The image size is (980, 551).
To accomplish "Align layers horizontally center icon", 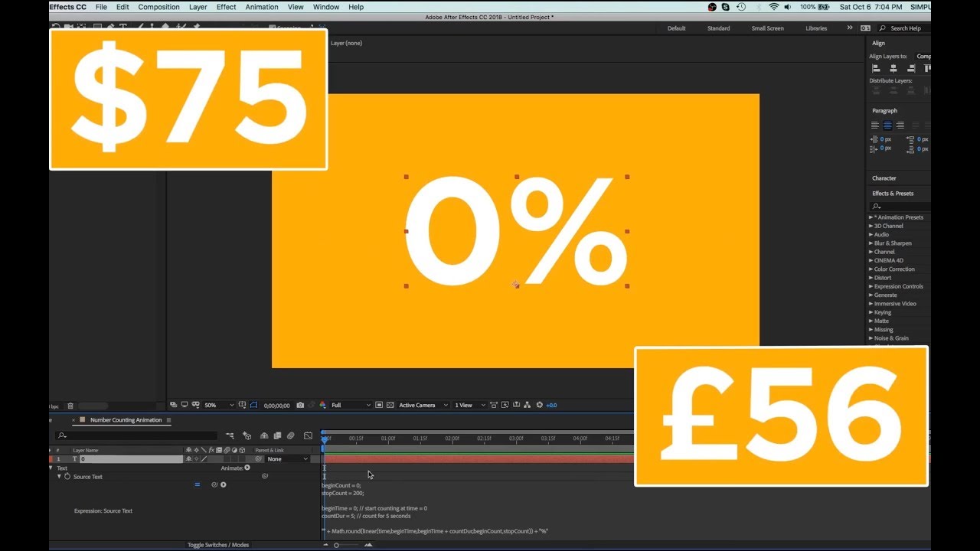I will pyautogui.click(x=893, y=68).
